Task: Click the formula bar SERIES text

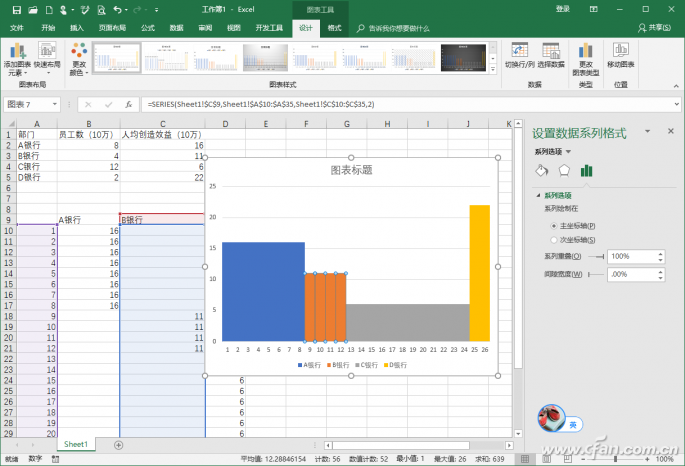Action: [x=261, y=104]
